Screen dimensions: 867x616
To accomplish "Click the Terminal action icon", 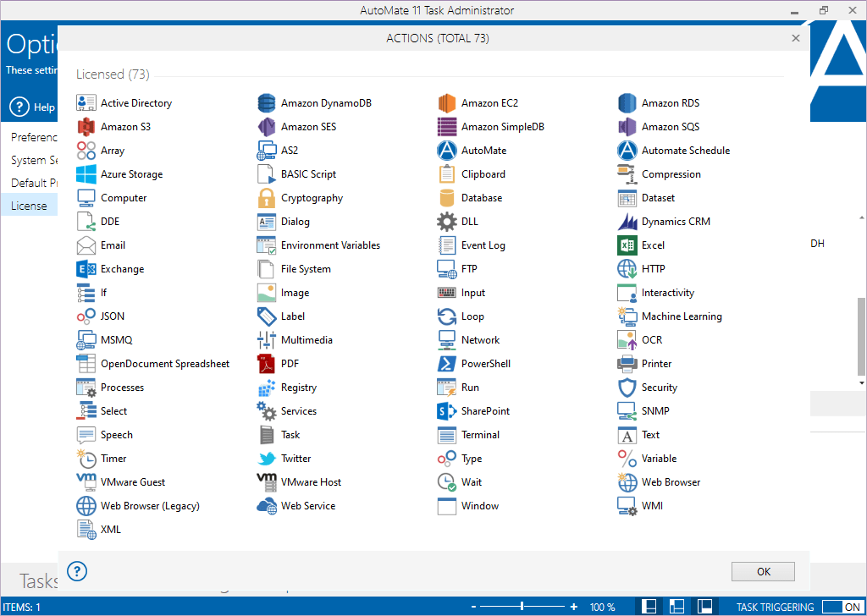I will click(447, 435).
